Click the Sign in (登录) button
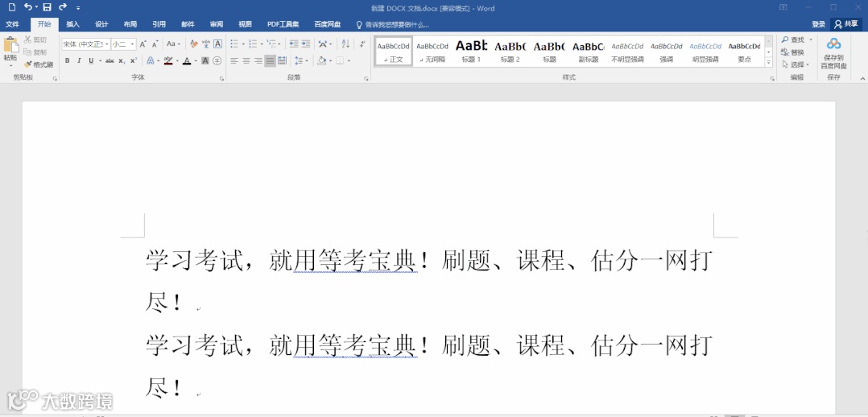Screen dimensions: 868x417 [x=819, y=24]
